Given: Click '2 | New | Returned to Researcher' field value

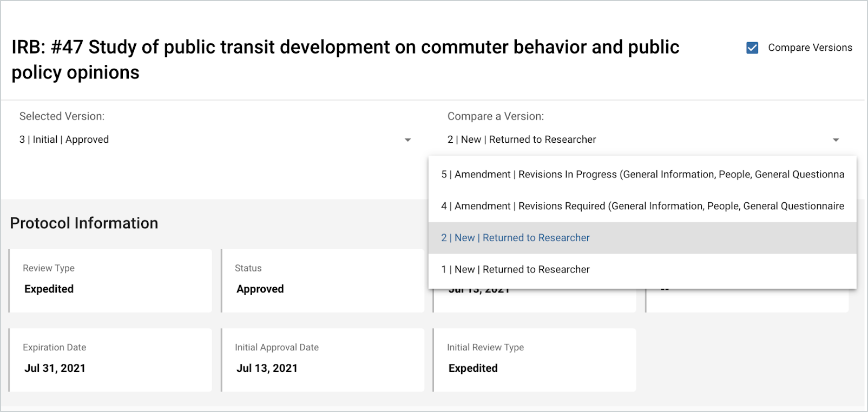Looking at the screenshot, I should tap(521, 139).
